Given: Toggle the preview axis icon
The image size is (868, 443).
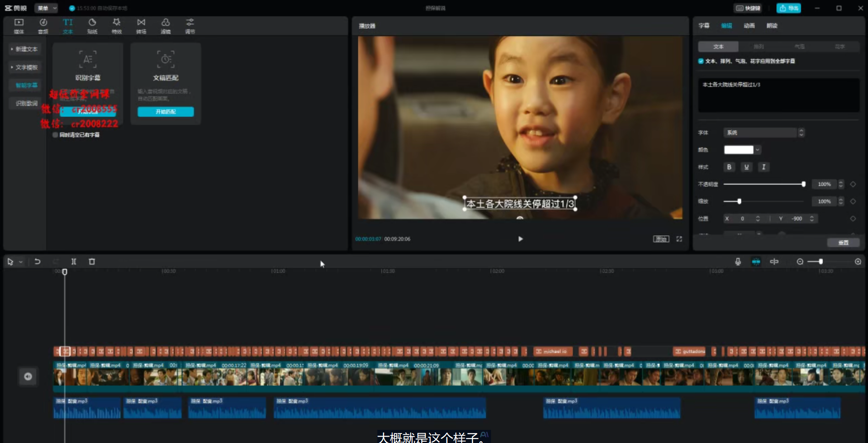Looking at the screenshot, I should (774, 262).
